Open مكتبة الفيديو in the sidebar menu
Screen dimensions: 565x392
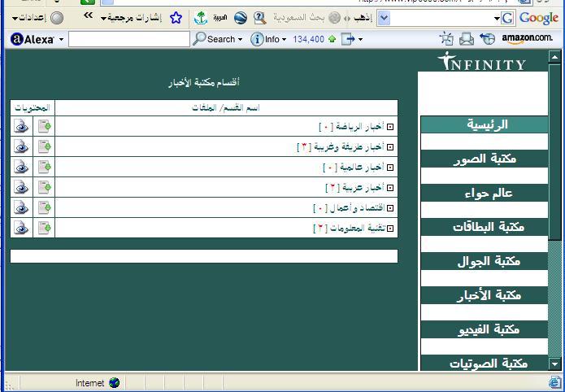(x=485, y=329)
